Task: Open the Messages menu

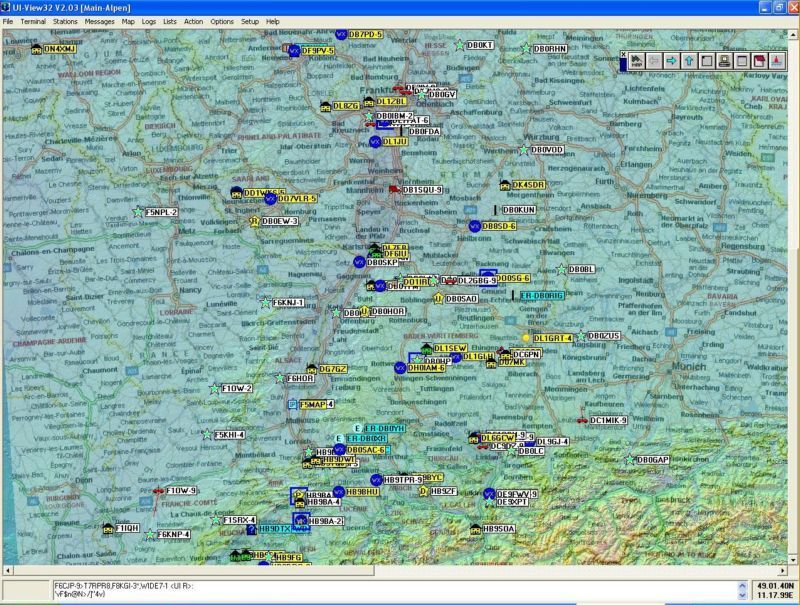Action: coord(99,21)
